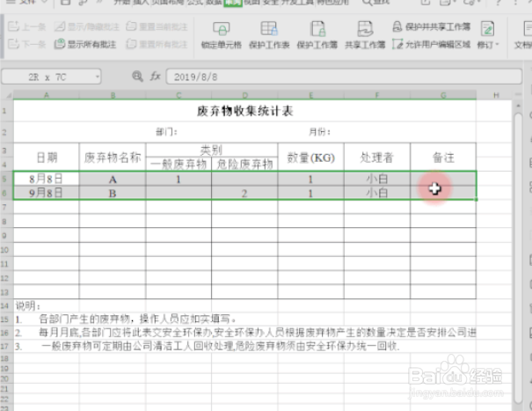532x411 pixels.
Task: Click 重置当前批注 reset current comment
Action: click(x=157, y=26)
